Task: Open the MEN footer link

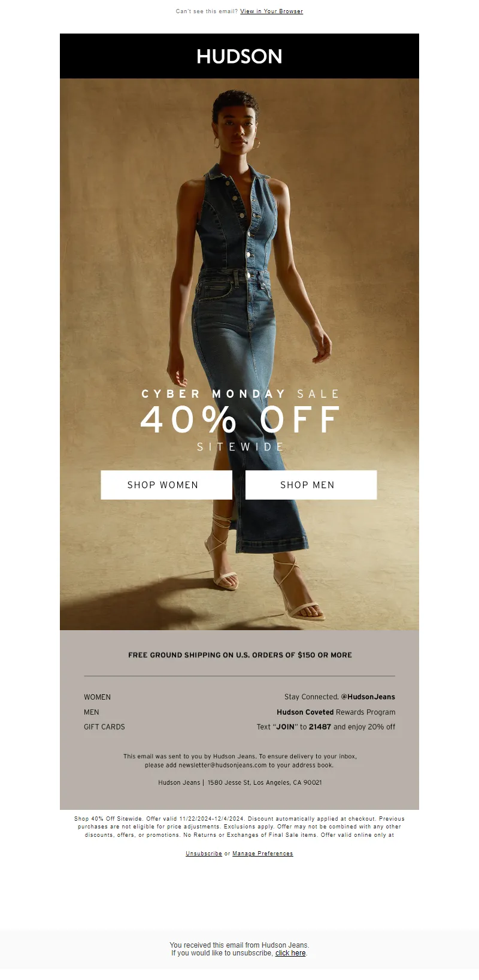Action: (x=92, y=712)
